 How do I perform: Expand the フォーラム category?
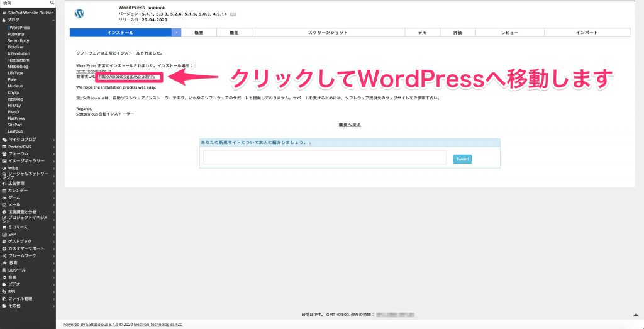tap(53, 153)
